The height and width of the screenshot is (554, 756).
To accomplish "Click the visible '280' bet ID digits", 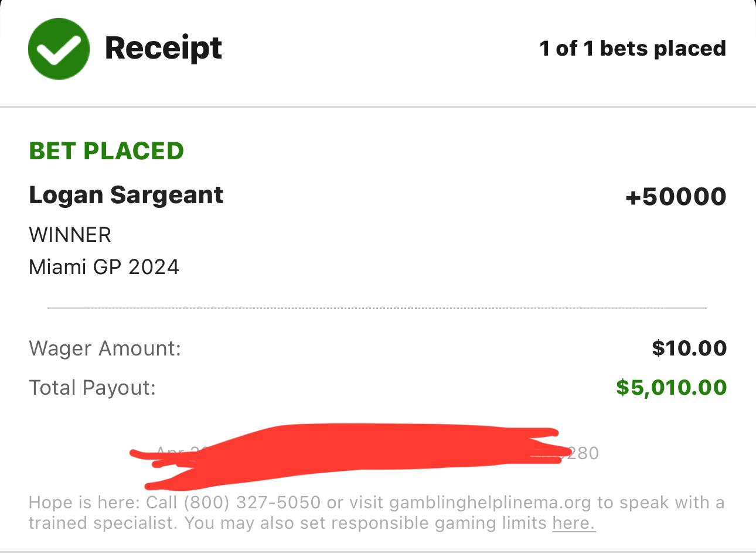I will tap(583, 453).
